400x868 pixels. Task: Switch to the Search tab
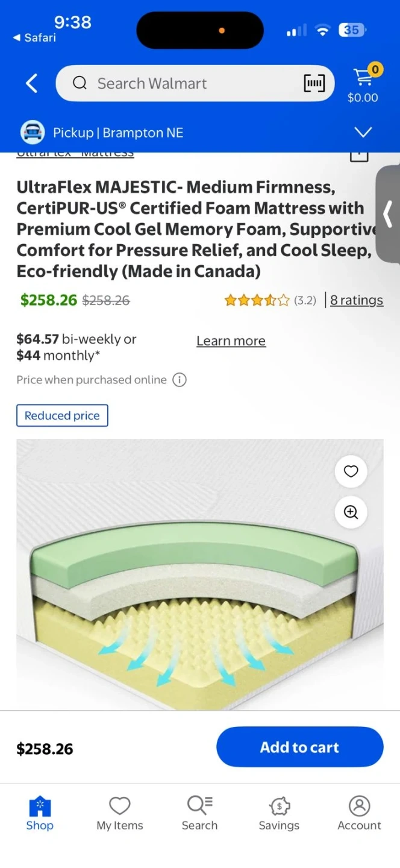coord(199,813)
